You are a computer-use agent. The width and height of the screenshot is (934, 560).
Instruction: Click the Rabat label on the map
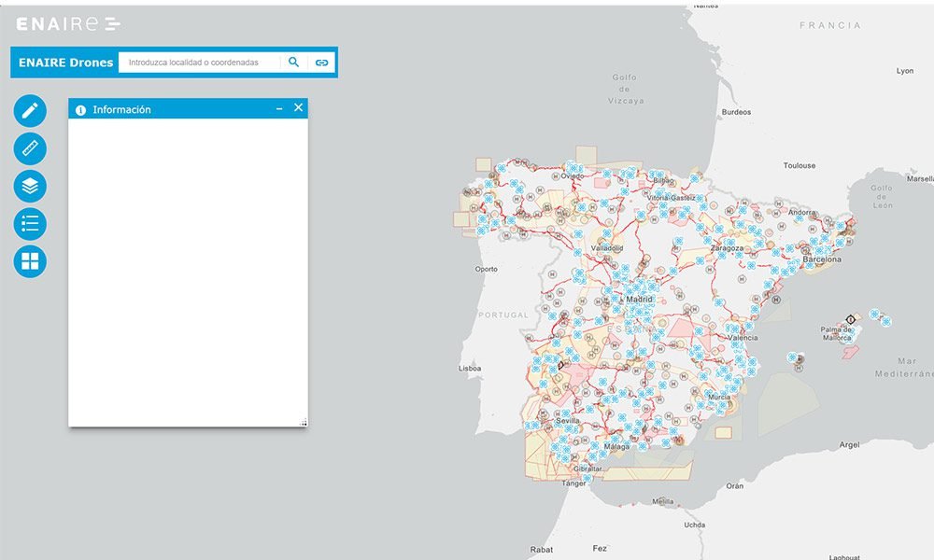(542, 550)
